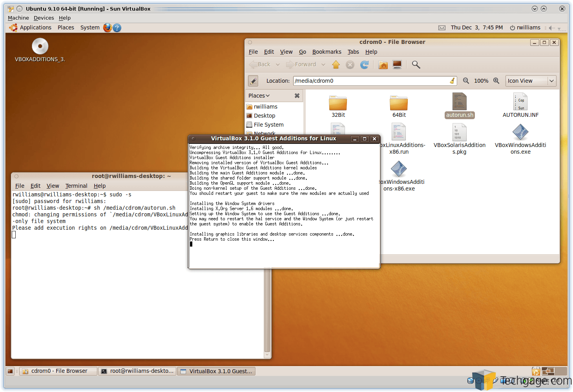Switch to VirtualBox 3.1.0 Guest taskbar button

pos(216,371)
